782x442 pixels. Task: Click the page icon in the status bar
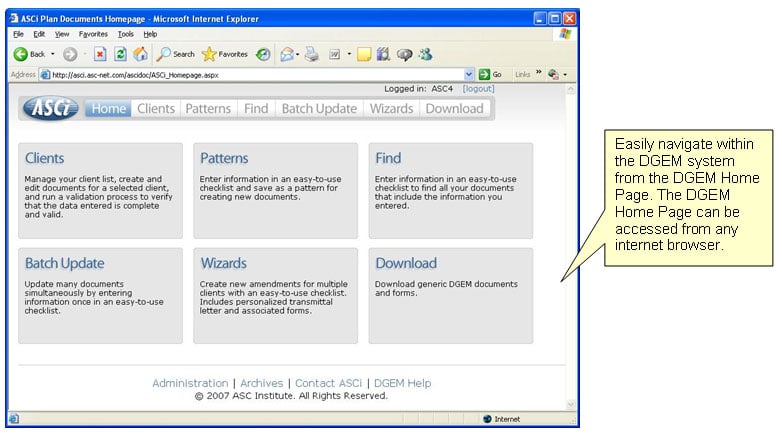click(x=14, y=419)
